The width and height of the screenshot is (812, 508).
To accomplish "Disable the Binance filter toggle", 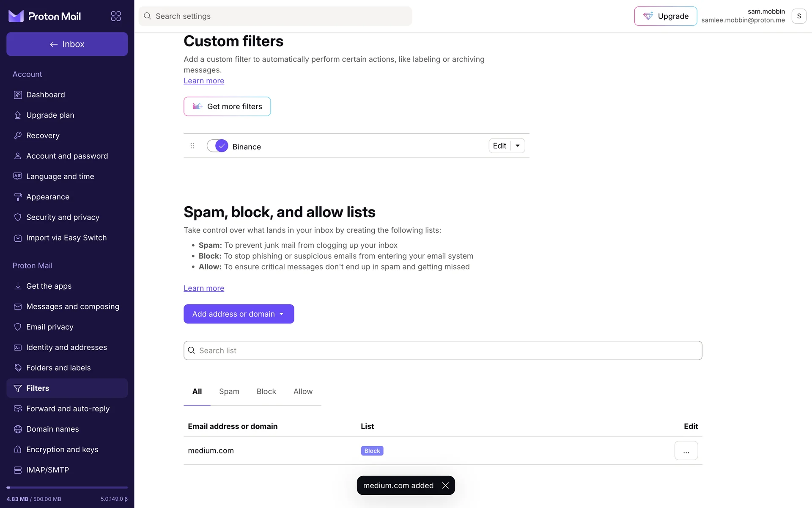I will (x=217, y=146).
